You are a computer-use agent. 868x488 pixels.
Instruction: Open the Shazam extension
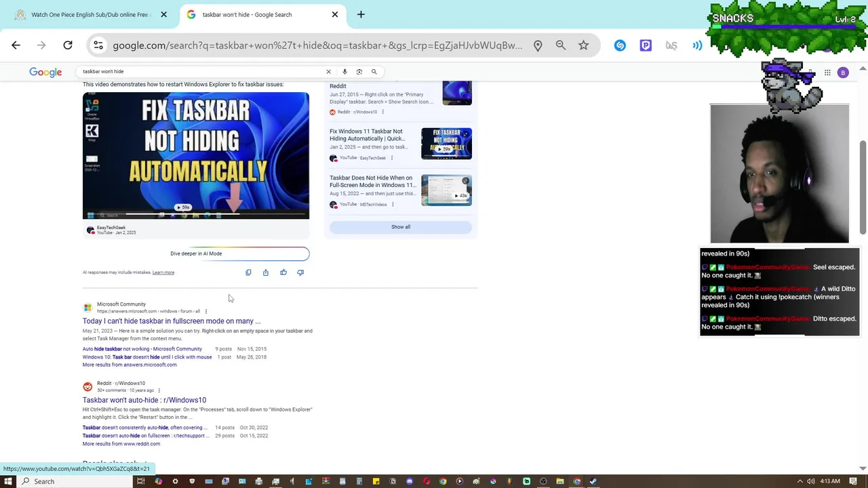click(x=620, y=45)
